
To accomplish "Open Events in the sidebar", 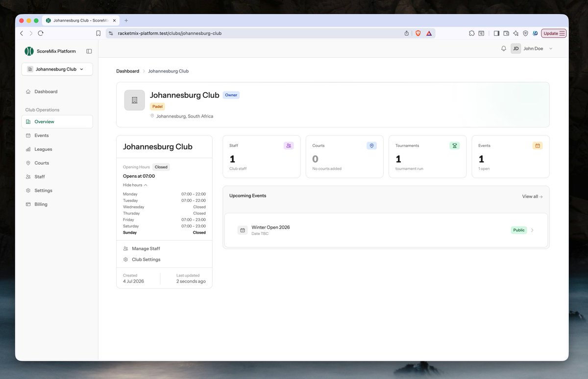I will [57, 135].
